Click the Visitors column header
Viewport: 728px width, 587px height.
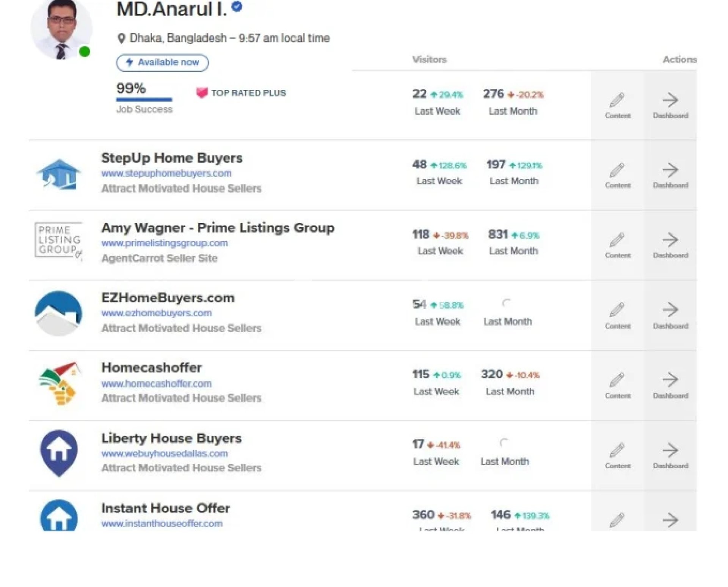[430, 60]
